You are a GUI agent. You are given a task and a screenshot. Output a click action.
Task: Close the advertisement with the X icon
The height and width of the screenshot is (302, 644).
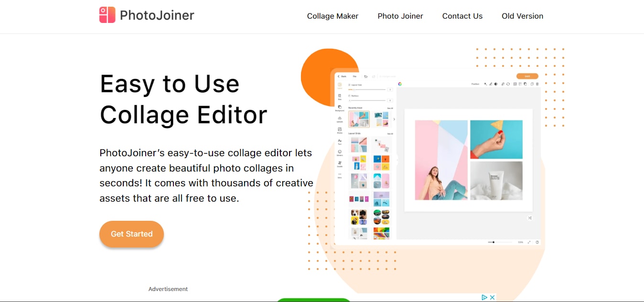click(x=493, y=297)
